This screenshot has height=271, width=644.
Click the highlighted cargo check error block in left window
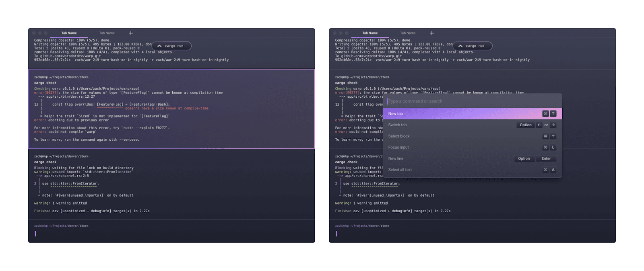tap(171, 109)
